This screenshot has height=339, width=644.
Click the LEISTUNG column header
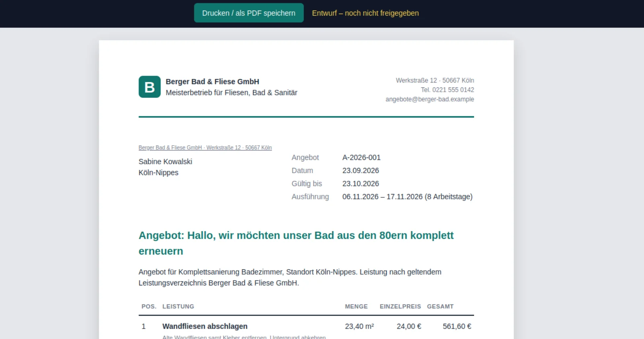click(x=178, y=306)
